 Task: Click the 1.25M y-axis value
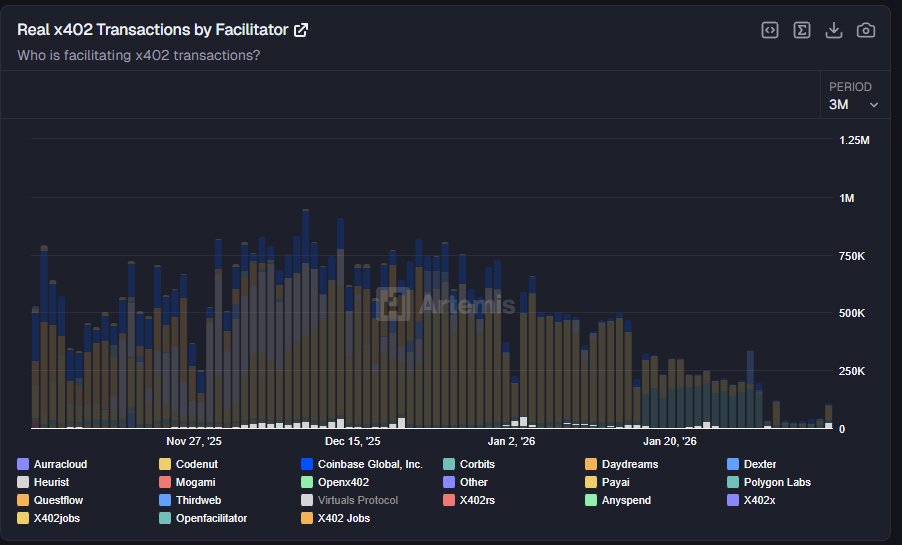pos(854,140)
